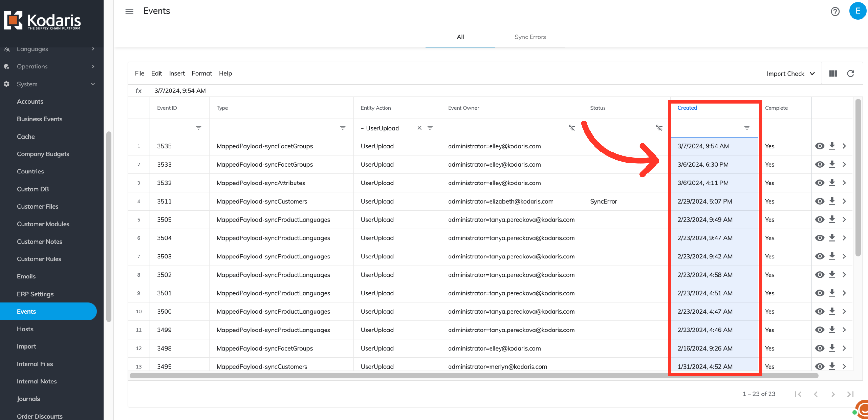Switch to the Sync Errors tab
868x420 pixels.
click(x=530, y=37)
